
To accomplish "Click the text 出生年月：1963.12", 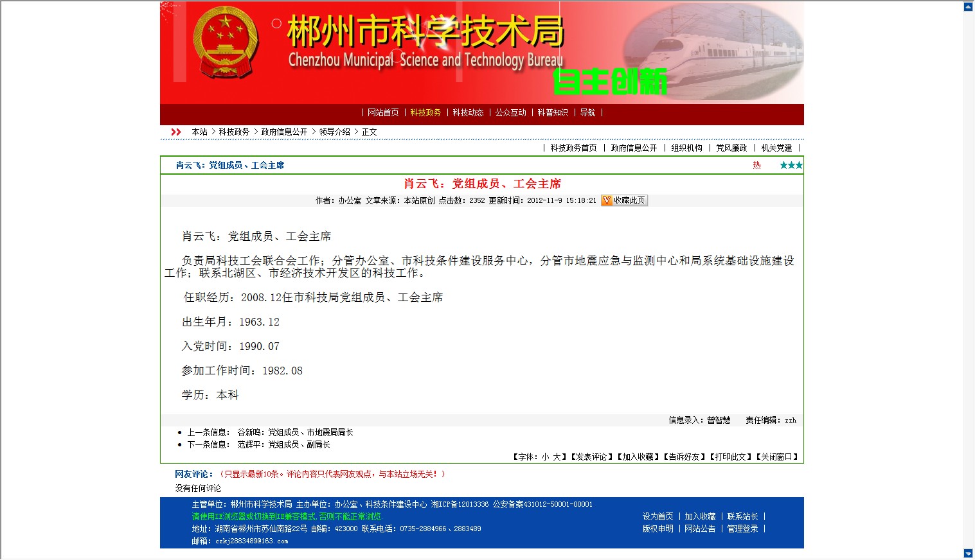I will (x=231, y=322).
